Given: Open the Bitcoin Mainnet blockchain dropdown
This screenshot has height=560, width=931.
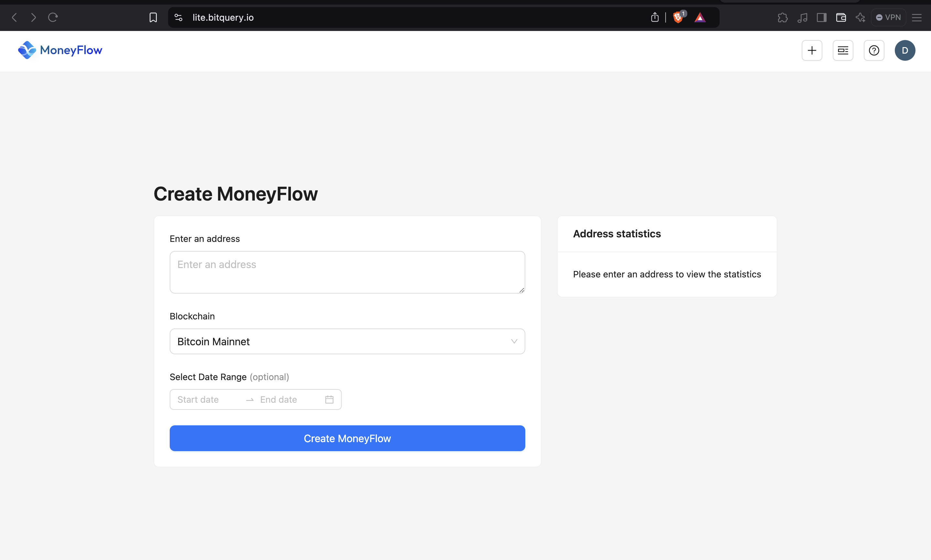Looking at the screenshot, I should (347, 341).
